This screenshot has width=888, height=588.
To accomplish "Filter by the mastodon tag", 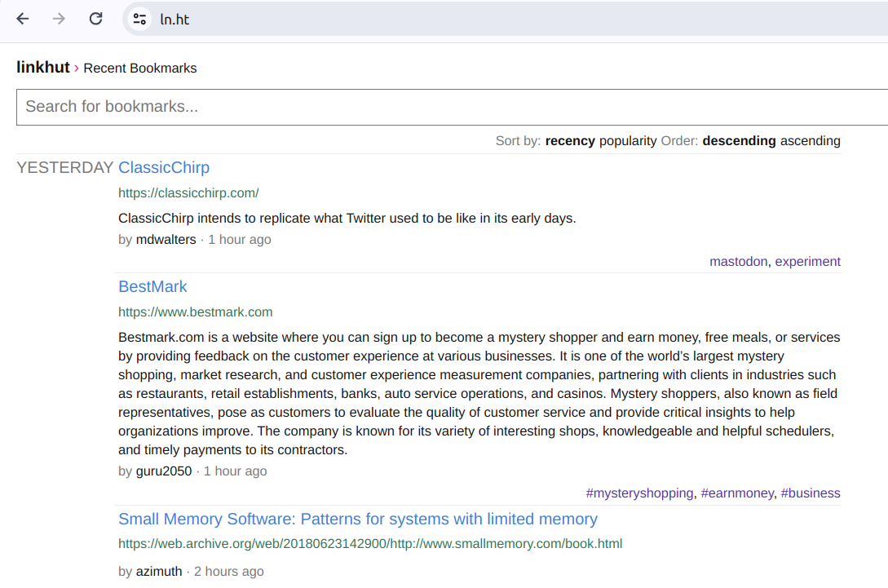I will [x=739, y=262].
